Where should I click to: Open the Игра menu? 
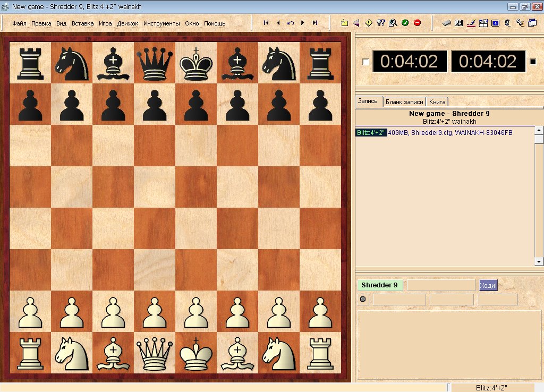(x=105, y=23)
